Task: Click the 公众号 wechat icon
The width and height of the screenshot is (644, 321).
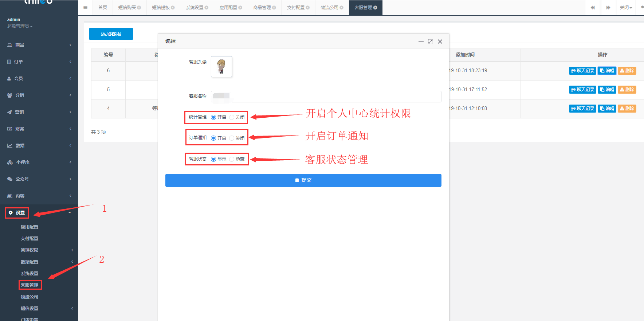Action: point(10,179)
